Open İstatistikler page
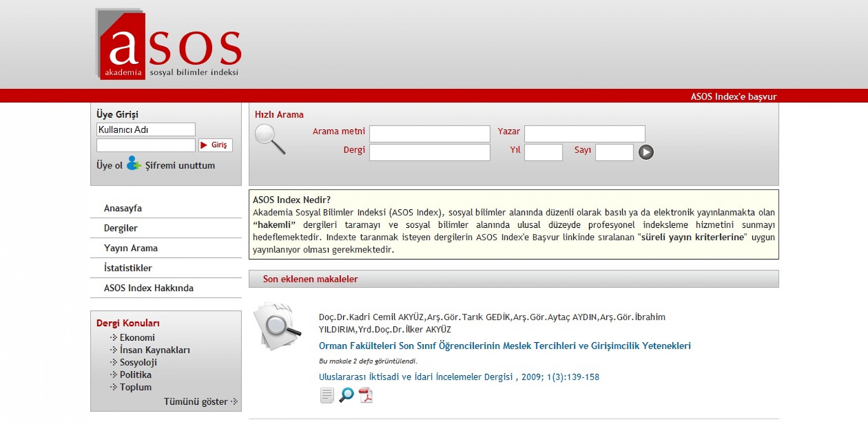The image size is (868, 422). click(x=128, y=268)
